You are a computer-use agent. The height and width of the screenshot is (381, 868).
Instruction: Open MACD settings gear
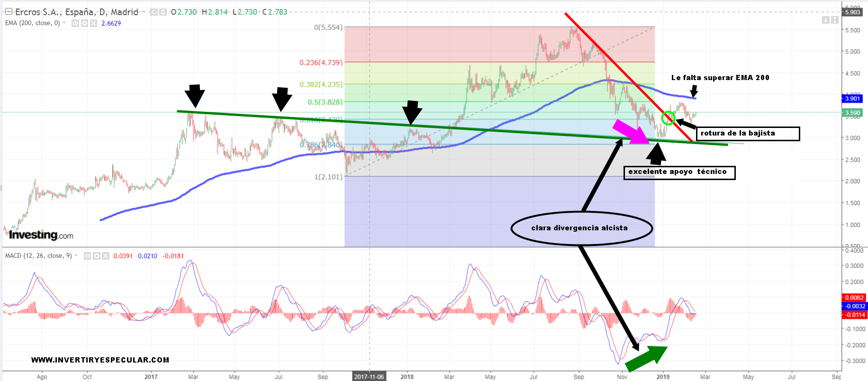[x=96, y=256]
